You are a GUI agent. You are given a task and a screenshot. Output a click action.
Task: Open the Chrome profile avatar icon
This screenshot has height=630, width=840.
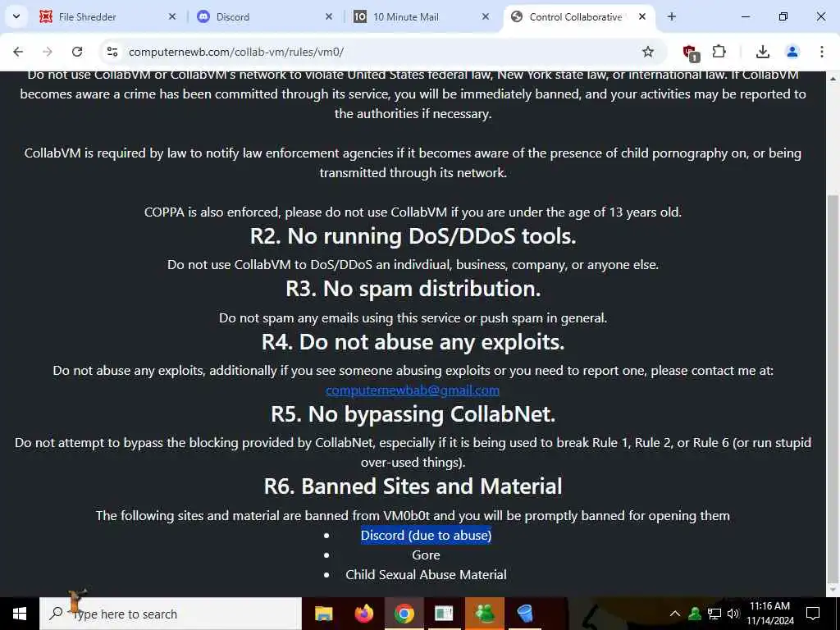pos(792,52)
